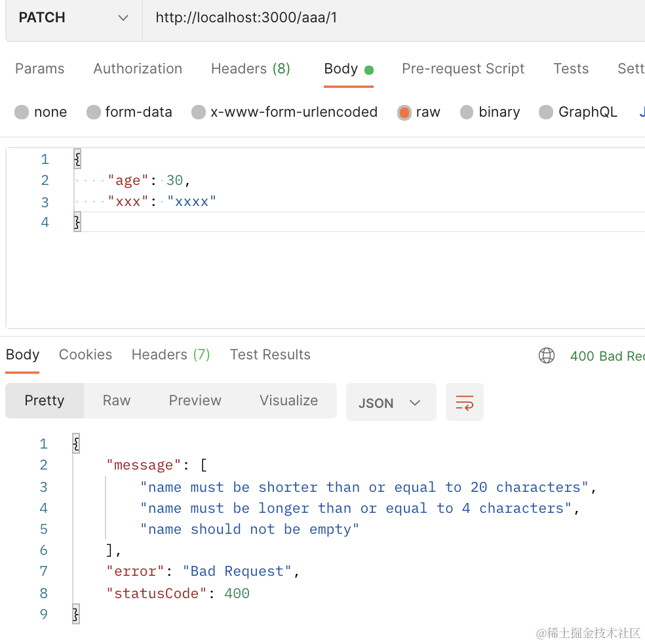View the Test Results tab
Viewport: 645px width, 644px height.
coord(270,355)
